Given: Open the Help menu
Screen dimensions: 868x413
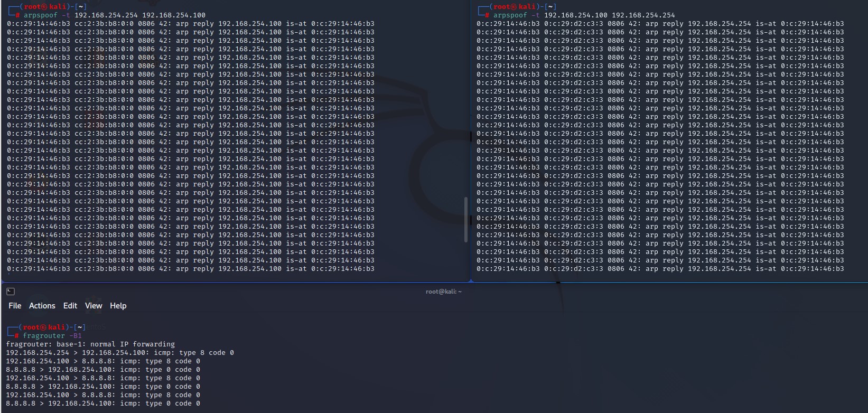Looking at the screenshot, I should pos(118,306).
